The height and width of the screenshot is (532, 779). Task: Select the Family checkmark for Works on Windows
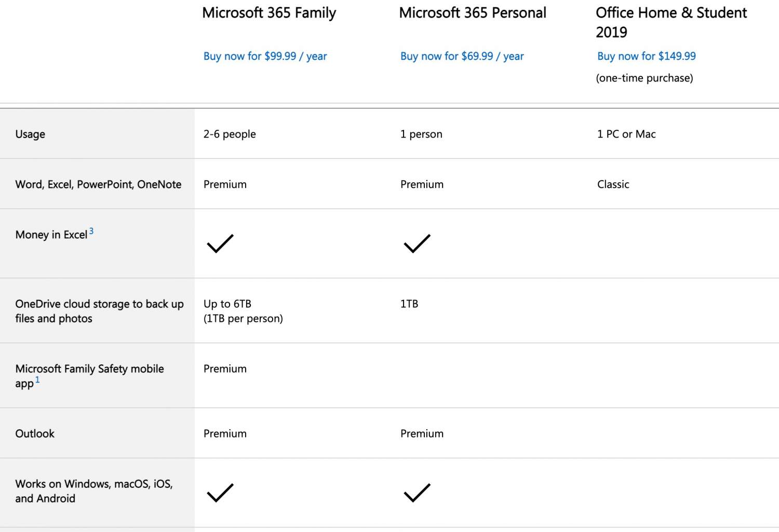pos(220,493)
